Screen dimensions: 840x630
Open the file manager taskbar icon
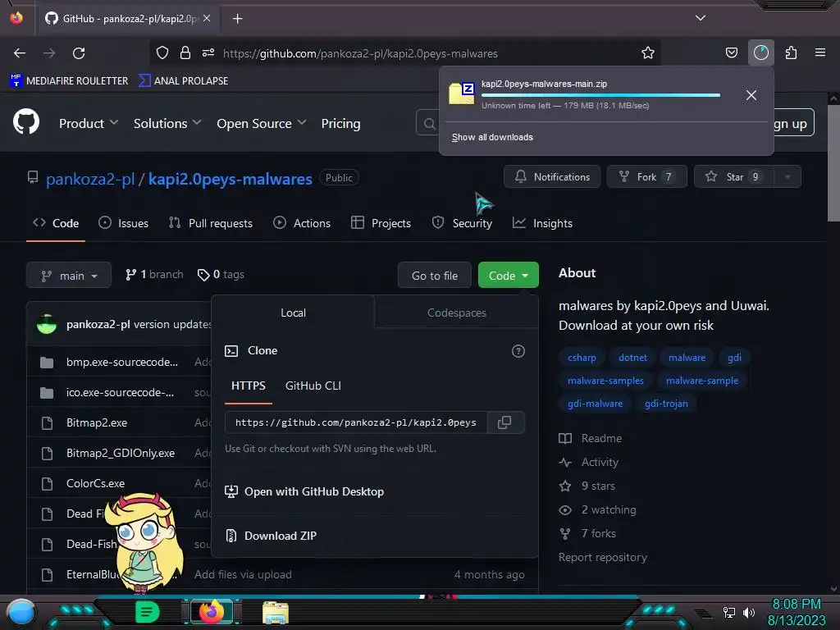pos(276,613)
